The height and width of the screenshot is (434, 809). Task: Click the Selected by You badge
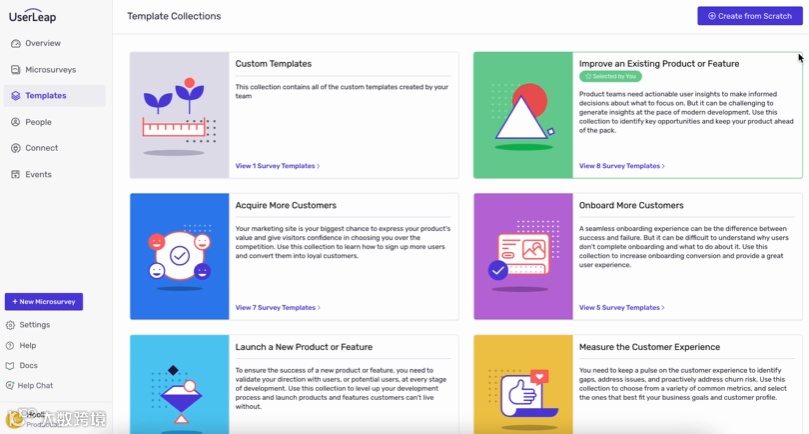(x=610, y=76)
